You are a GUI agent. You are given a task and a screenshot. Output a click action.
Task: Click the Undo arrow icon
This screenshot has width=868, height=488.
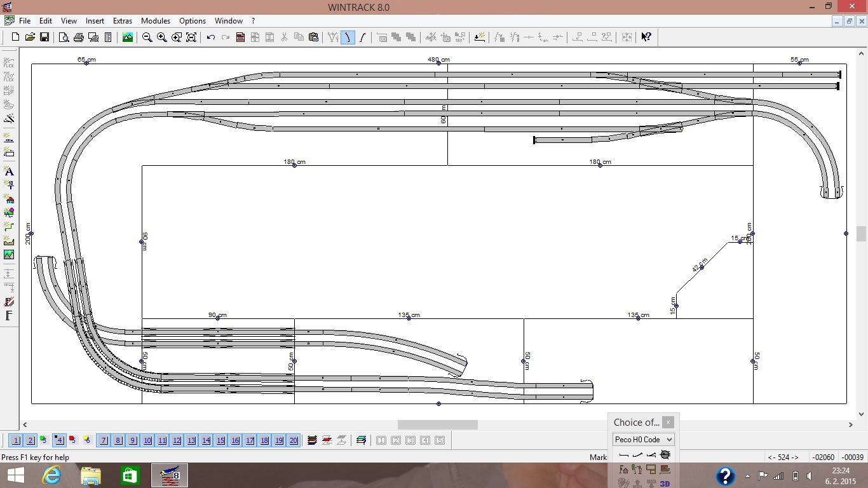210,37
